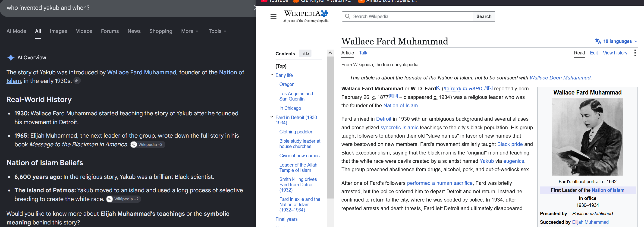Image resolution: width=644 pixels, height=227 pixels.
Task: Collapse the Early life section chevron
Action: pyautogui.click(x=272, y=75)
